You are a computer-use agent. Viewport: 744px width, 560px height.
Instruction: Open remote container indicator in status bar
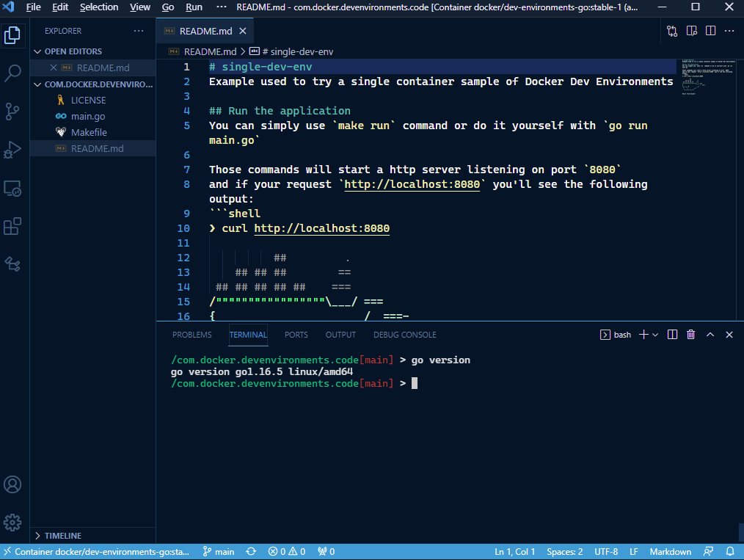(97, 551)
